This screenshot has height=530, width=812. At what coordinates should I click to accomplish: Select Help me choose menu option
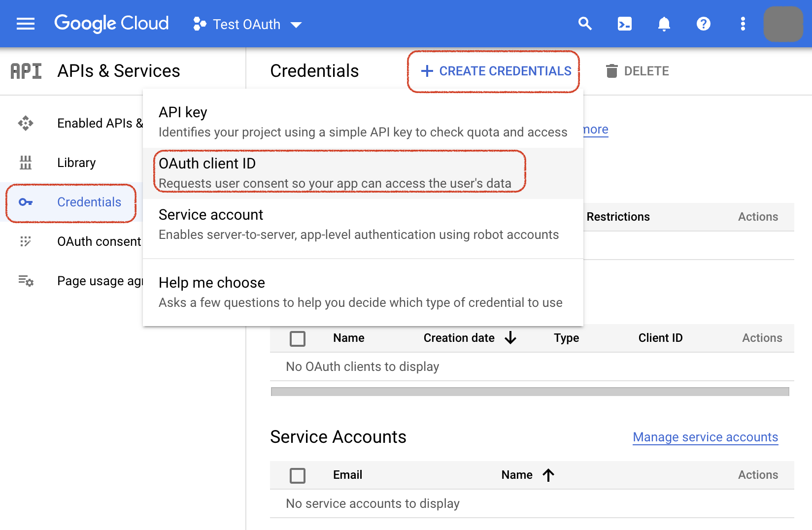point(363,293)
